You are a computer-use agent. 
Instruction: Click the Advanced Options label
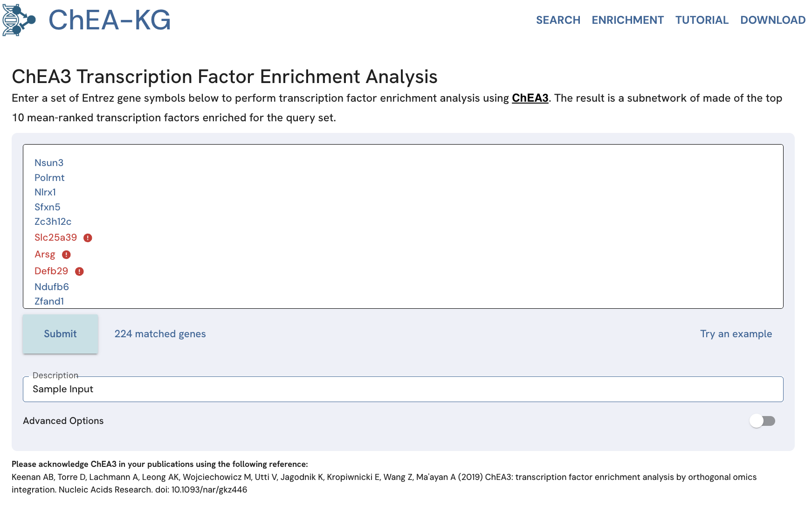[x=63, y=421]
